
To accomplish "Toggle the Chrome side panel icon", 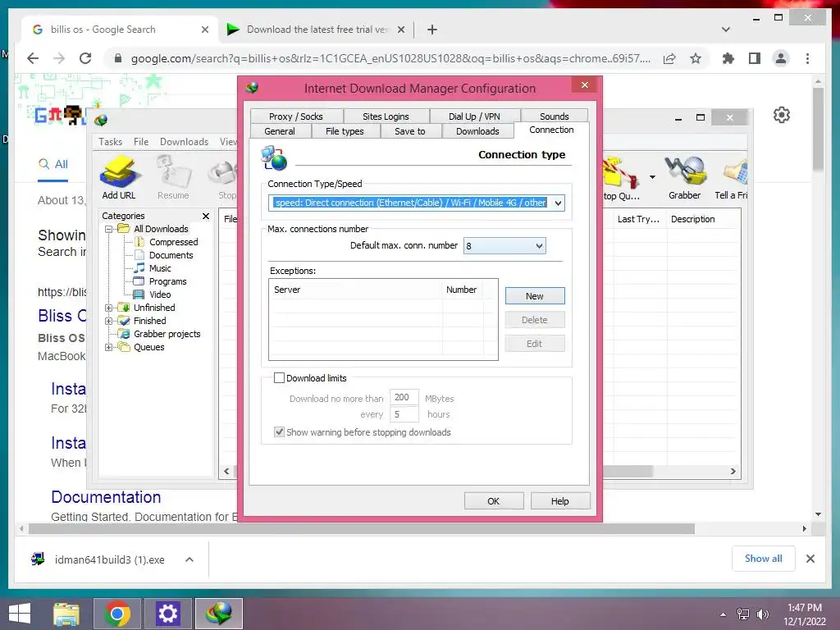I will pyautogui.click(x=755, y=58).
